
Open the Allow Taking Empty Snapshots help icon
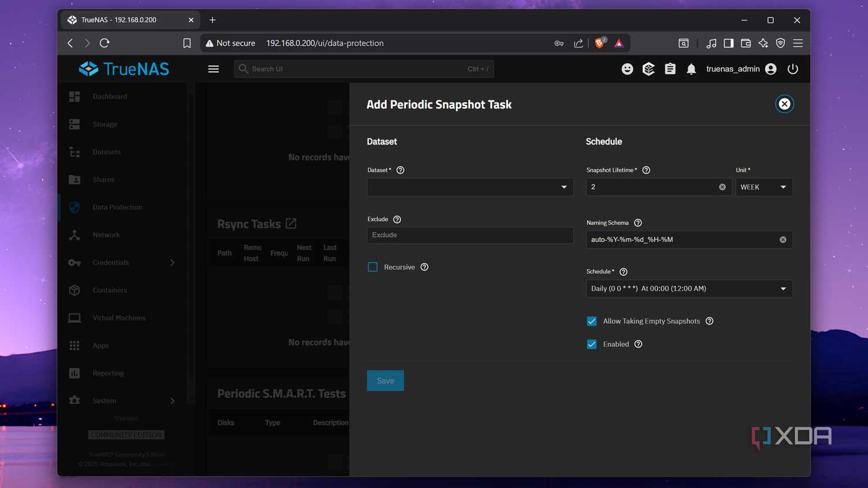click(x=709, y=321)
